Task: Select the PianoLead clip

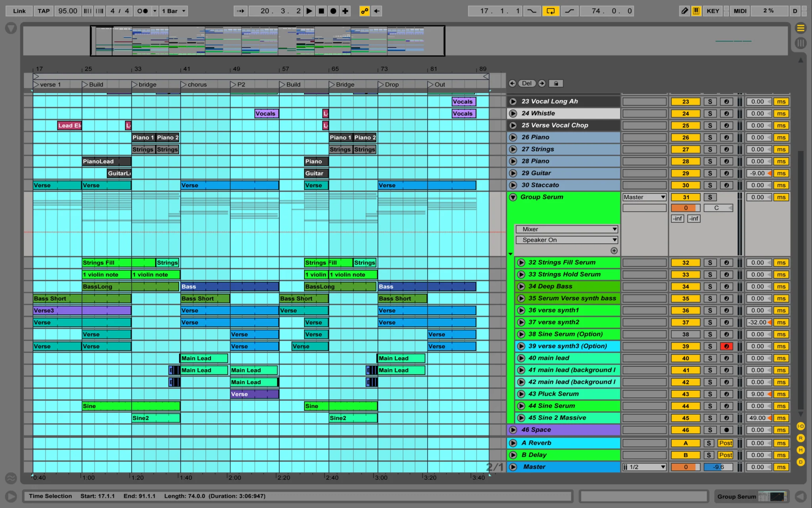Action: (x=107, y=162)
